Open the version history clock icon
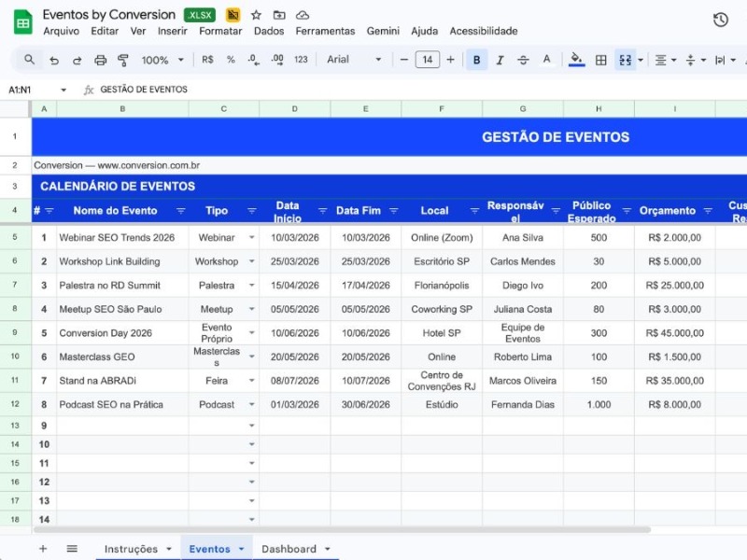 (720, 19)
